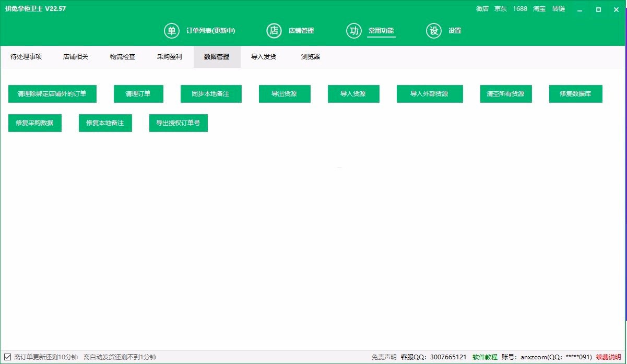Screen dimensions: 627x364
Task: Open the 1688 link in title bar
Action: click(x=520, y=9)
